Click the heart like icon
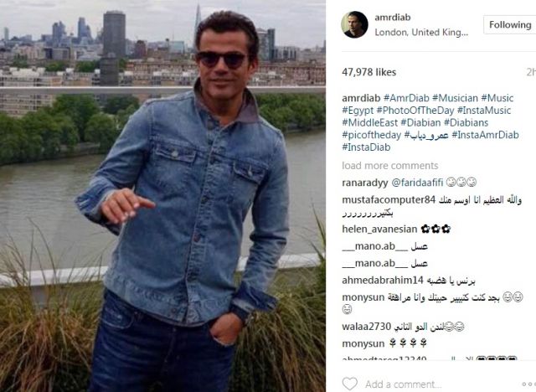 tap(350, 384)
